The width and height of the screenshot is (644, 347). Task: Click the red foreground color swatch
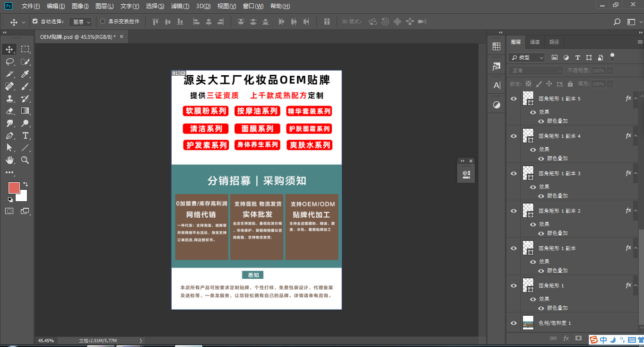pyautogui.click(x=14, y=187)
